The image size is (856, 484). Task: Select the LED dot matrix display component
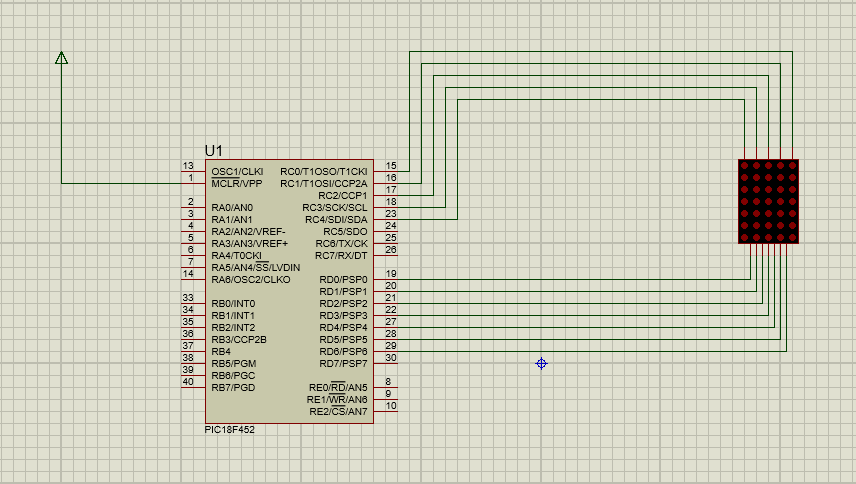click(768, 201)
